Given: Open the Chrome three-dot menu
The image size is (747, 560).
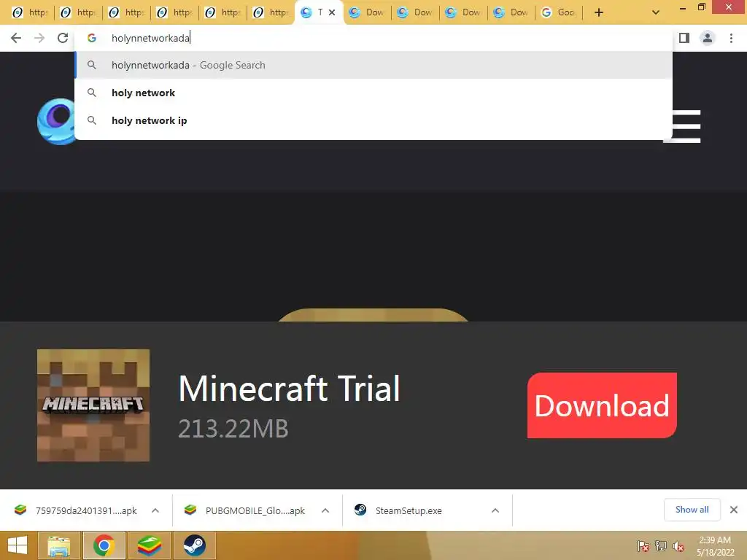Looking at the screenshot, I should coord(731,38).
